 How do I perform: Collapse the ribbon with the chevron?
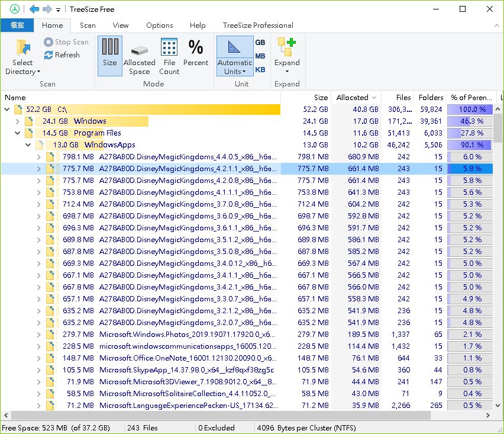(497, 25)
